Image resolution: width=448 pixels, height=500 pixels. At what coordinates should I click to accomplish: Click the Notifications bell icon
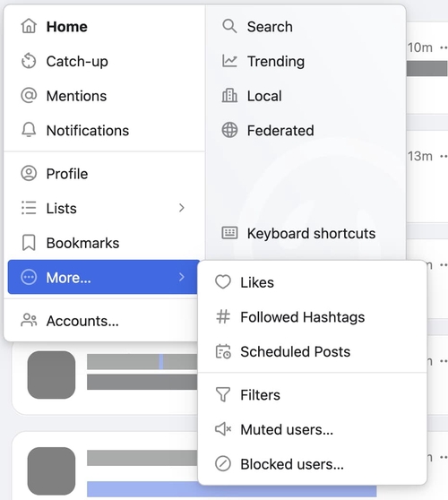click(29, 130)
